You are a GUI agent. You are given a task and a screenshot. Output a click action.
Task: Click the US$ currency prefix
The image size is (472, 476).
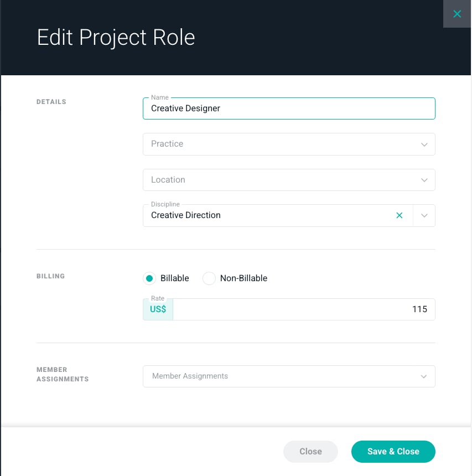(x=158, y=309)
